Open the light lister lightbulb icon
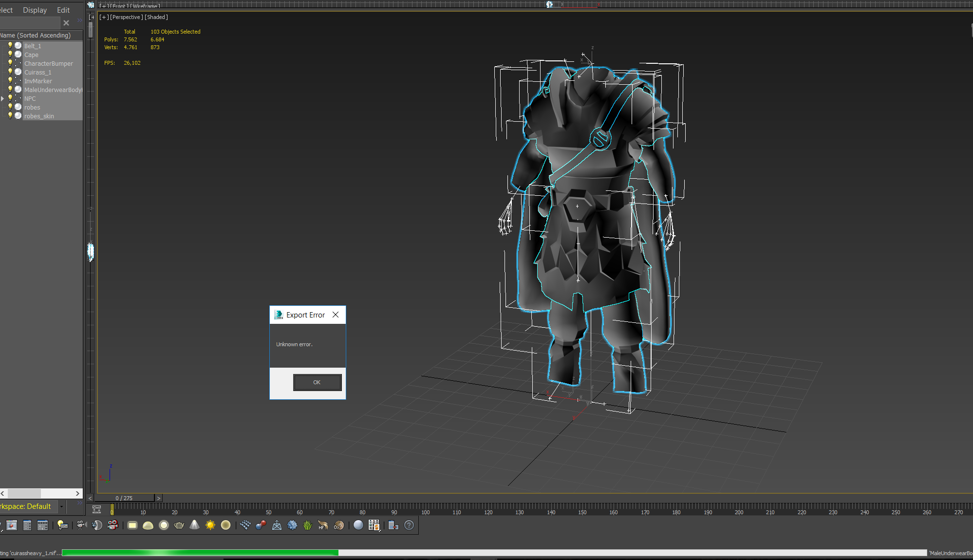 click(x=62, y=525)
